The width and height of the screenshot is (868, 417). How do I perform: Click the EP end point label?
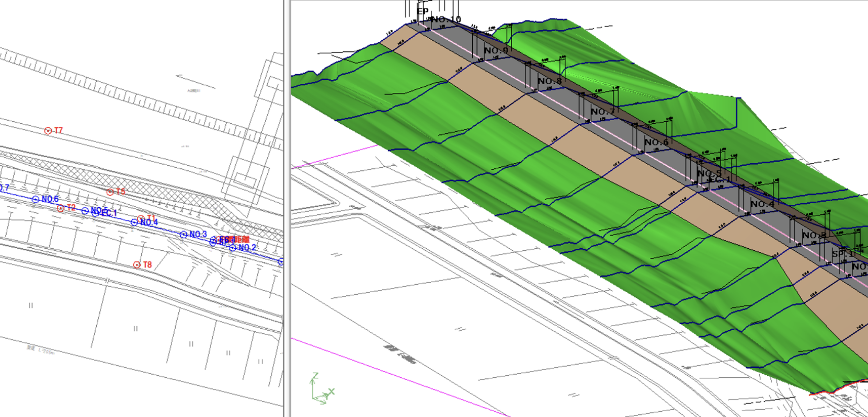pyautogui.click(x=422, y=11)
